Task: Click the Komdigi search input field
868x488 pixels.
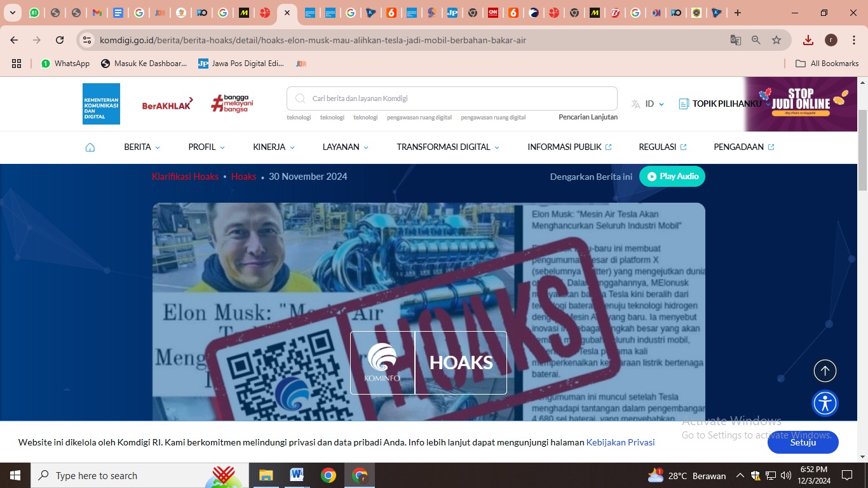Action: 452,98
